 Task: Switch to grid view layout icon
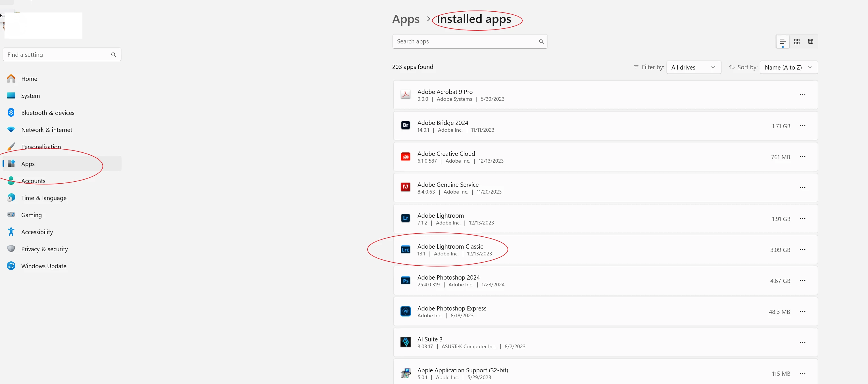(x=796, y=41)
